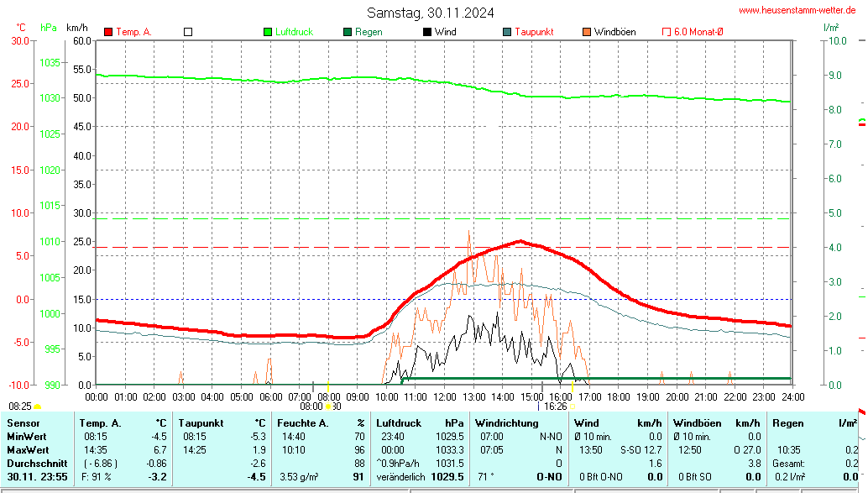Click the 12:00 label on the time axis
Screen dimensions: 868x493
click(444, 396)
